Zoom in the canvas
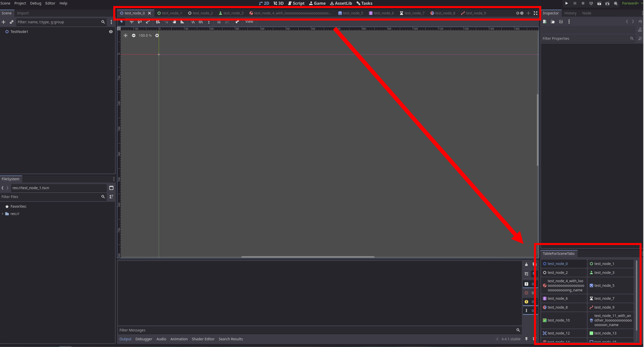 [157, 35]
